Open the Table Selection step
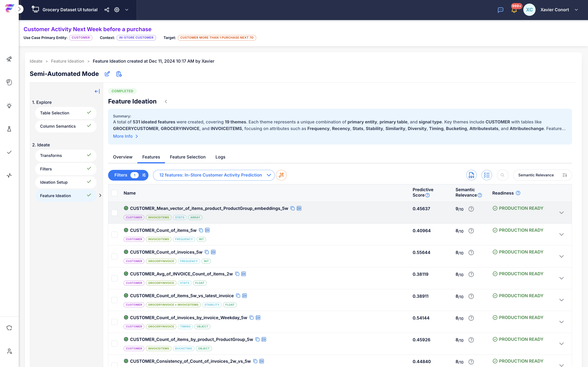 pyautogui.click(x=66, y=113)
